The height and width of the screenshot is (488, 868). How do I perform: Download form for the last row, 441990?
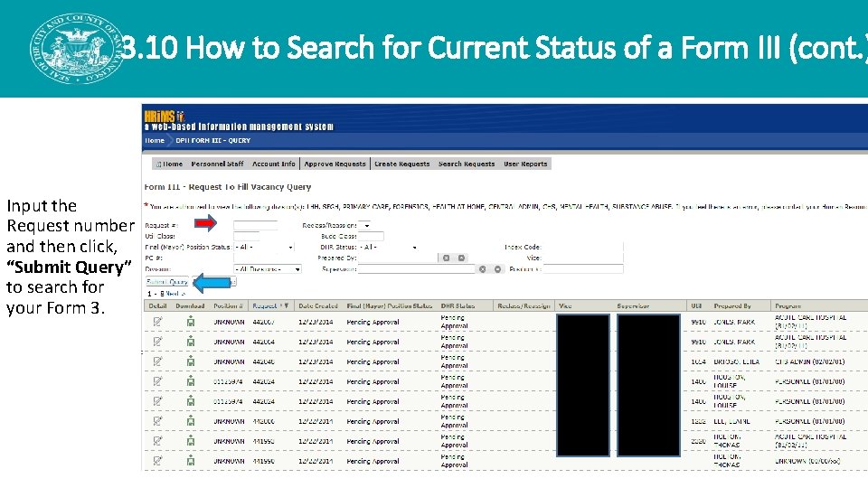[x=191, y=461]
